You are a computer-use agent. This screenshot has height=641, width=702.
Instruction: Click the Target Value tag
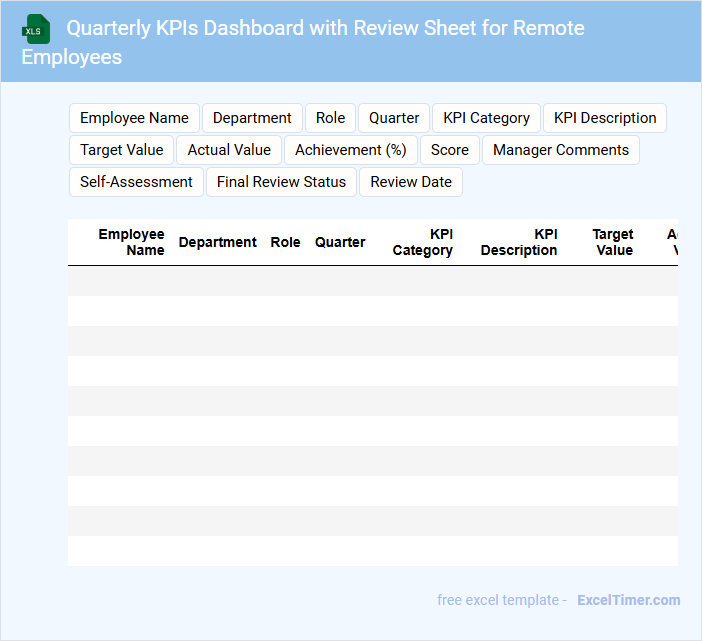pyautogui.click(x=121, y=150)
